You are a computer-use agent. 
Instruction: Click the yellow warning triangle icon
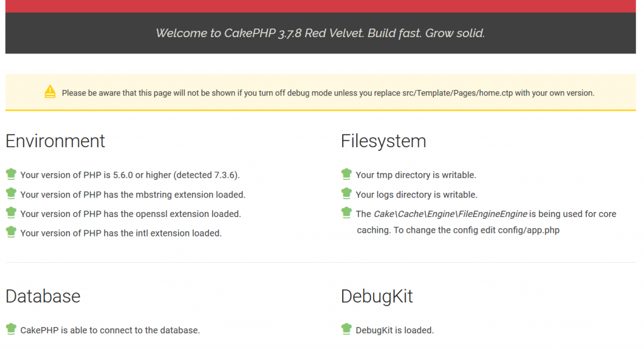click(x=50, y=92)
